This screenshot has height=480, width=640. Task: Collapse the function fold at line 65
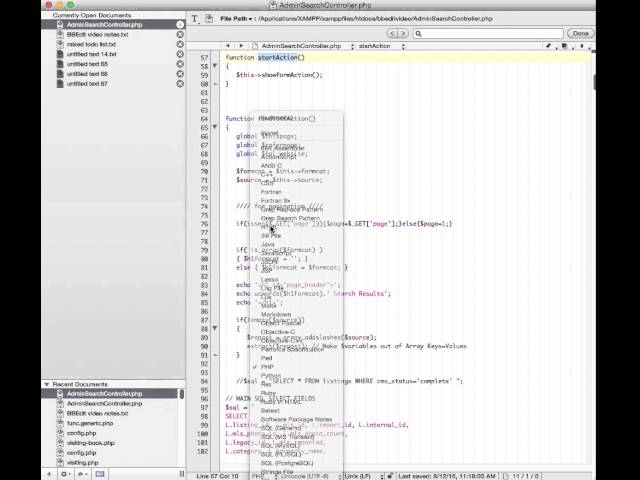tap(215, 127)
